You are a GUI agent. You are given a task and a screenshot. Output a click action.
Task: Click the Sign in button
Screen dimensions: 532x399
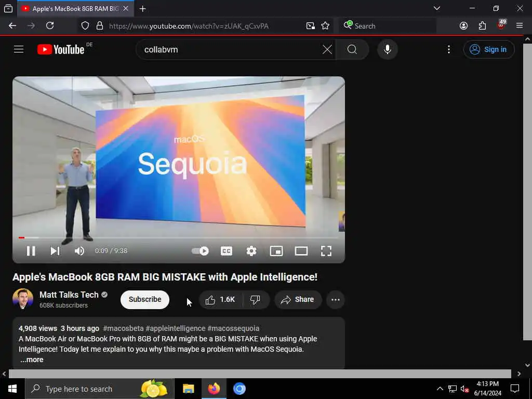pos(488,49)
